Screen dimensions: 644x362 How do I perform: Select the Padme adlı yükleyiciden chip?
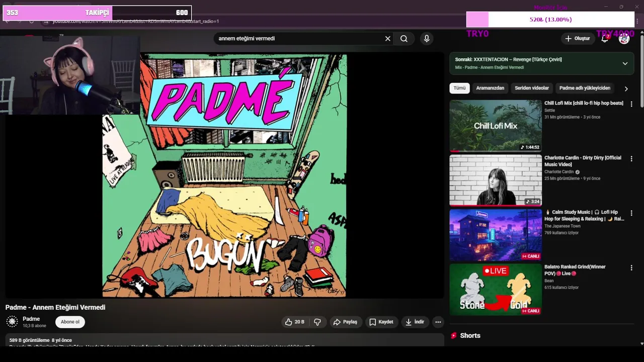[x=585, y=88]
